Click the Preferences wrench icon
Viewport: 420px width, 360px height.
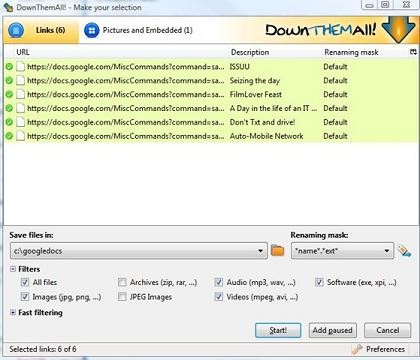pyautogui.click(x=357, y=349)
